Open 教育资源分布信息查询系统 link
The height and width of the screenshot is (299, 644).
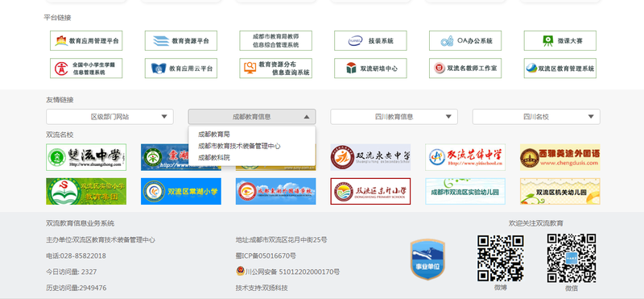(x=275, y=69)
